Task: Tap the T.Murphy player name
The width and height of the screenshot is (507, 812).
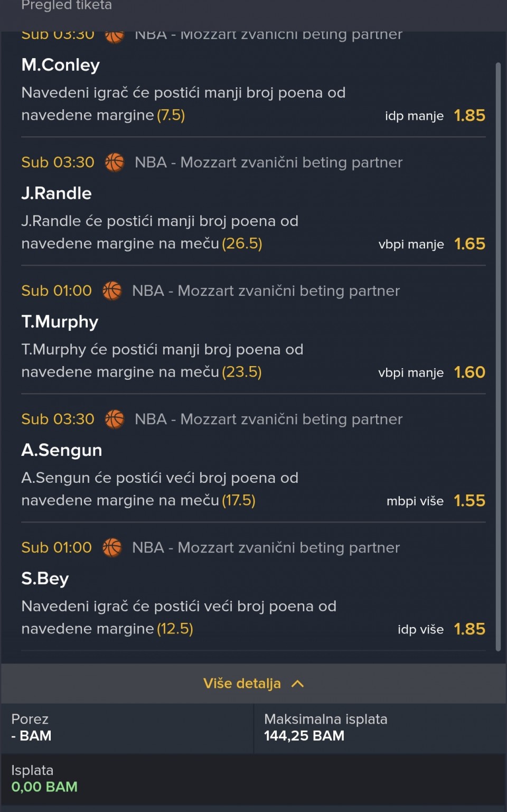Action: point(60,322)
